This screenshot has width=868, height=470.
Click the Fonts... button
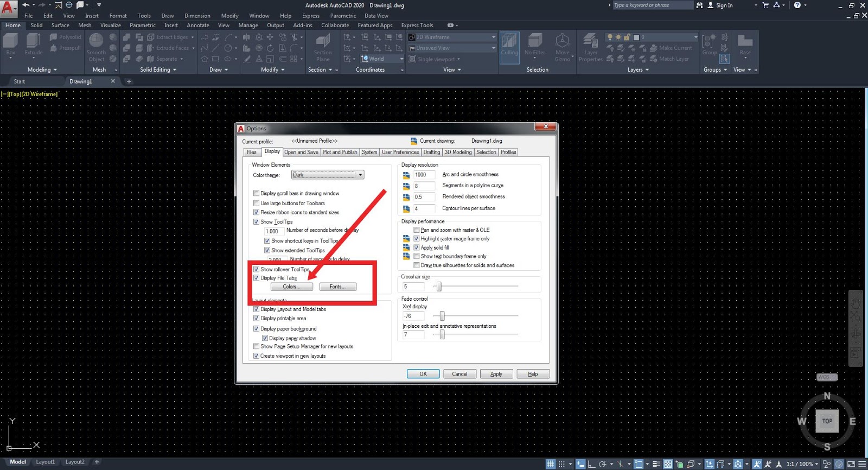pyautogui.click(x=337, y=287)
